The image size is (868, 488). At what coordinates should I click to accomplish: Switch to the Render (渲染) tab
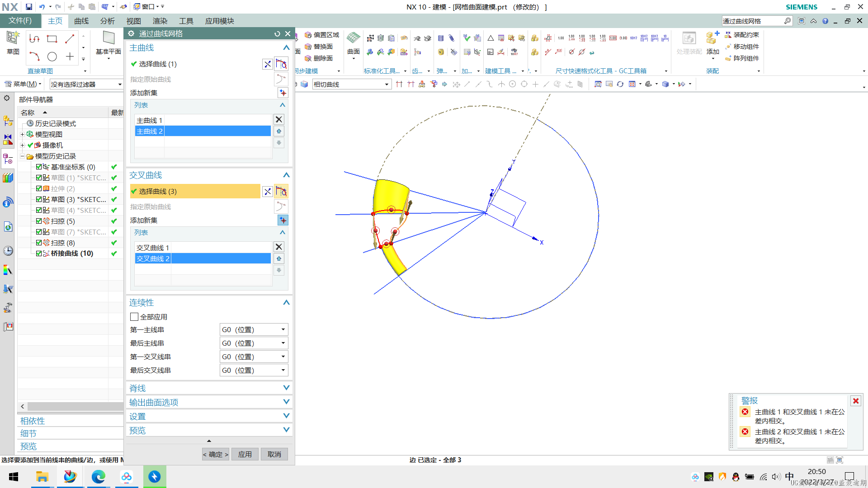coord(160,21)
